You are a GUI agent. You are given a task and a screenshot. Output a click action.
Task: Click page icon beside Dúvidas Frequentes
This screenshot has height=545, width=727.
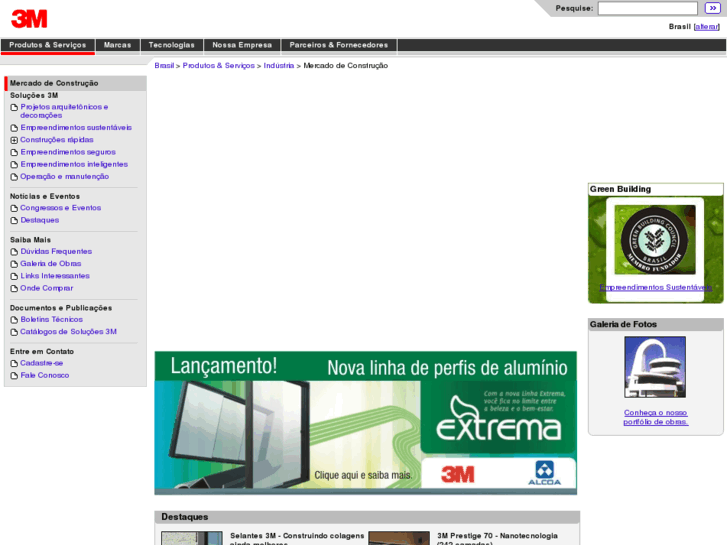[x=14, y=252]
